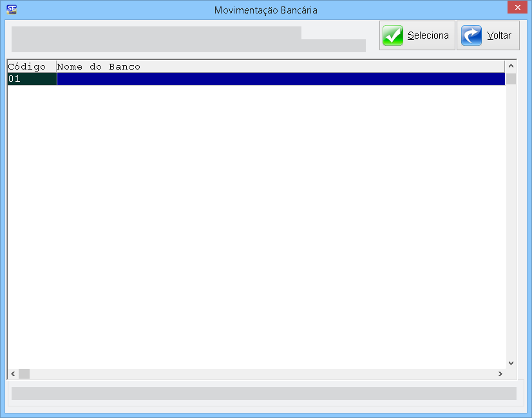Screen dimensions: 532x418
Task: Close the Movimentação Bancária window
Action: click(x=516, y=9)
